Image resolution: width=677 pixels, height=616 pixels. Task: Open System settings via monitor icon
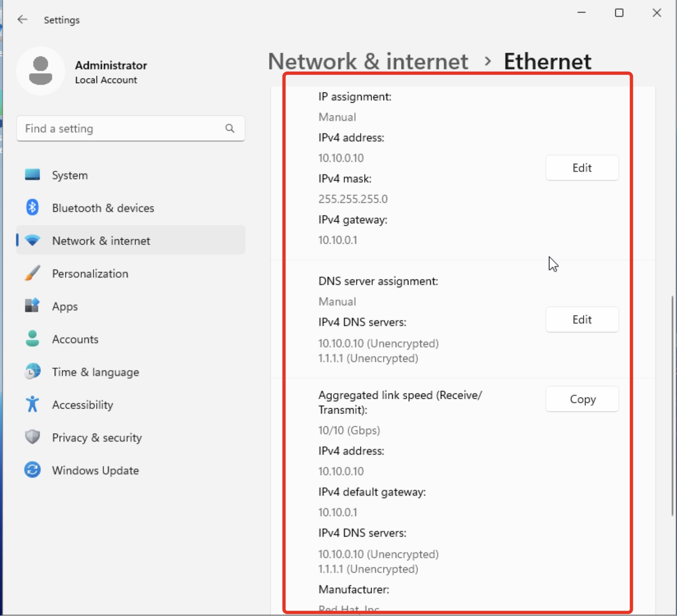(32, 175)
